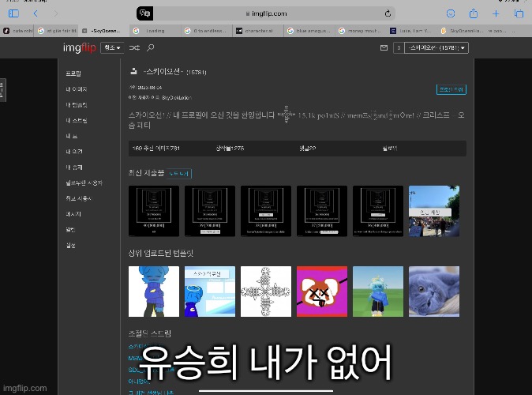Screen dimensions: 532x395
Task: Go back using the Safari back arrow
Action: pos(36,13)
